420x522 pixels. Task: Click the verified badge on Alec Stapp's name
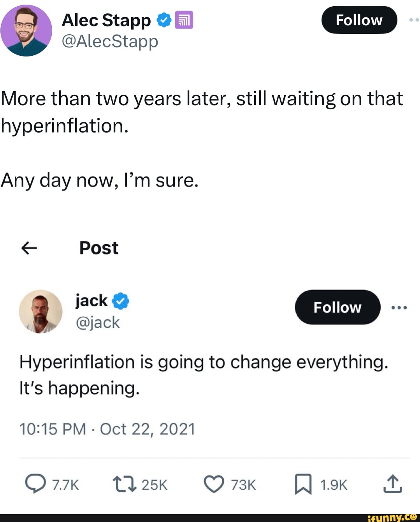164,19
